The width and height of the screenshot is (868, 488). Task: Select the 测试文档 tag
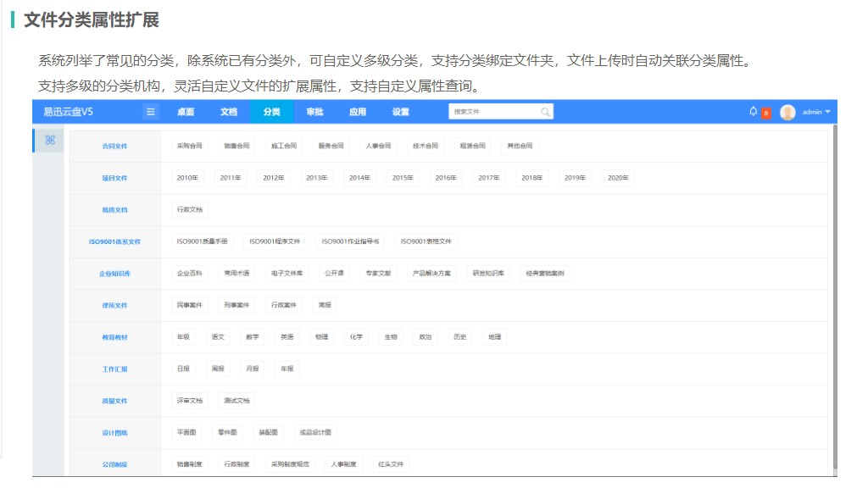(236, 401)
